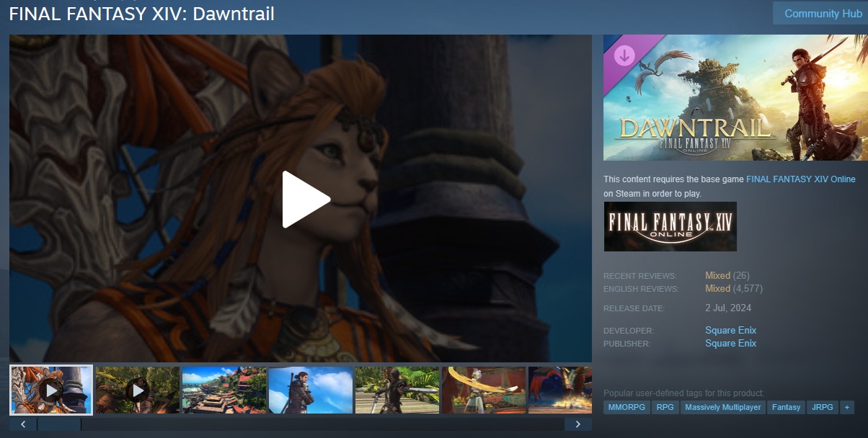Screen dimensions: 868x438
Task: Select the MMORPG tag
Action: pos(626,408)
